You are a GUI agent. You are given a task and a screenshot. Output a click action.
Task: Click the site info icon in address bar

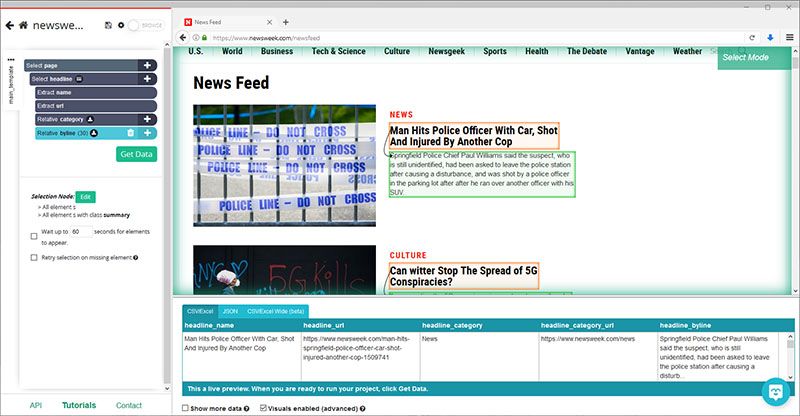(x=196, y=38)
